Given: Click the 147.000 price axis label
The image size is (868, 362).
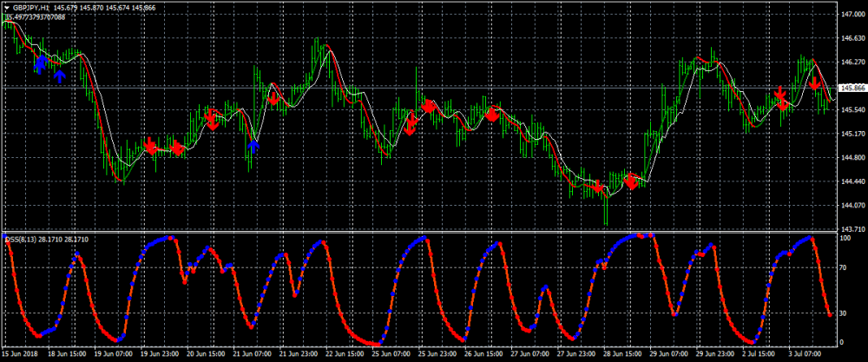Looking at the screenshot, I should [x=852, y=15].
